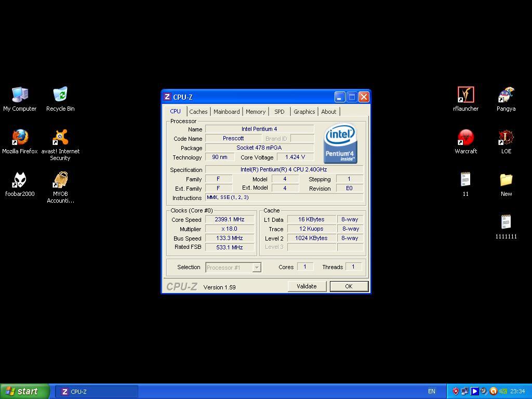The width and height of the screenshot is (532, 399).
Task: Click the Windows Security Center red shield tray icon
Action: [456, 392]
